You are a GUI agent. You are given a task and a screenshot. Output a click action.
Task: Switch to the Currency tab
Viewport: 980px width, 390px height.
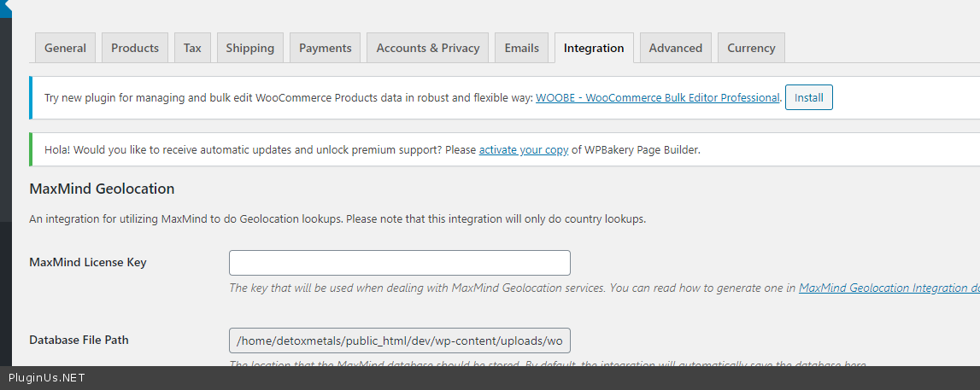(751, 48)
